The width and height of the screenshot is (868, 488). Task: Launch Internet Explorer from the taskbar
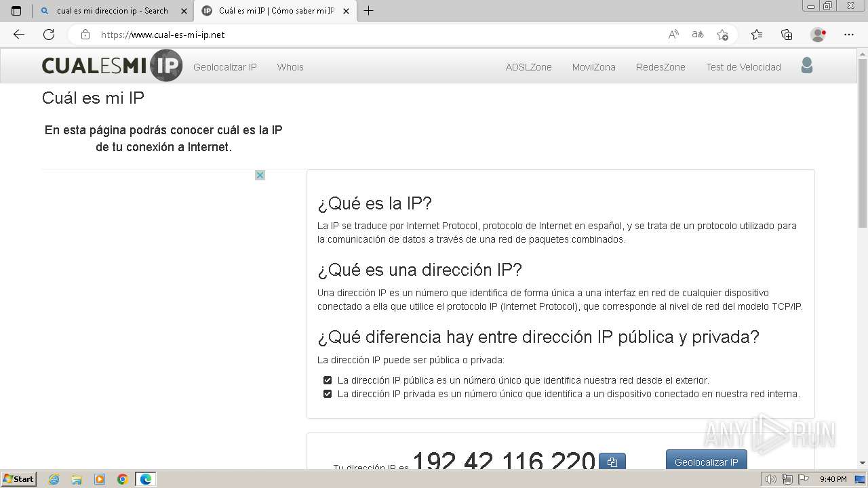point(54,479)
